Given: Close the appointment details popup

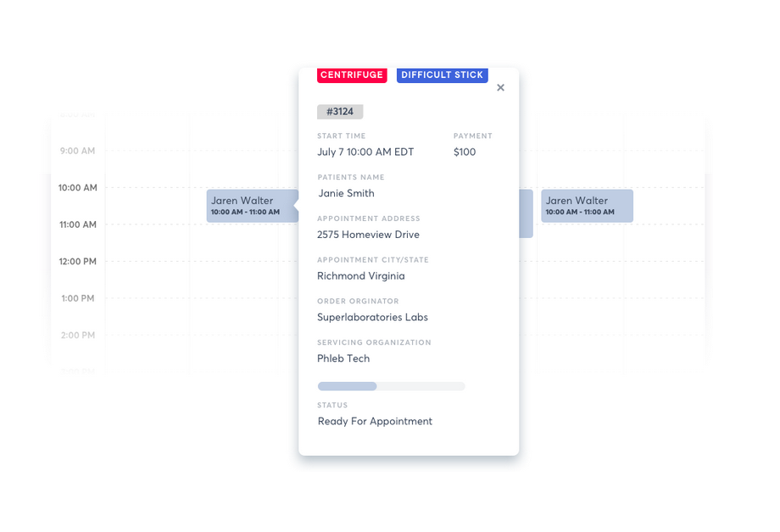Looking at the screenshot, I should [500, 87].
